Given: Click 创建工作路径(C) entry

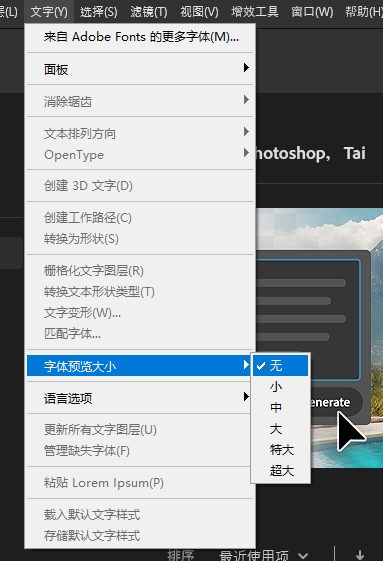Looking at the screenshot, I should (140, 218).
